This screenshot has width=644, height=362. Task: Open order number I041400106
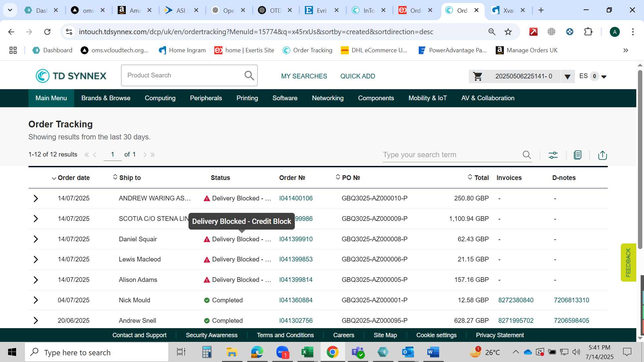click(296, 198)
